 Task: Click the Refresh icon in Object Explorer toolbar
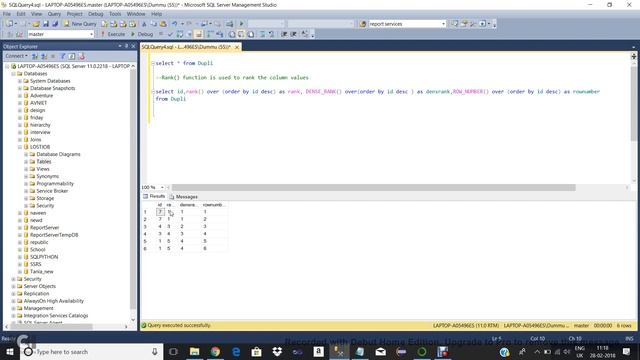click(x=72, y=56)
